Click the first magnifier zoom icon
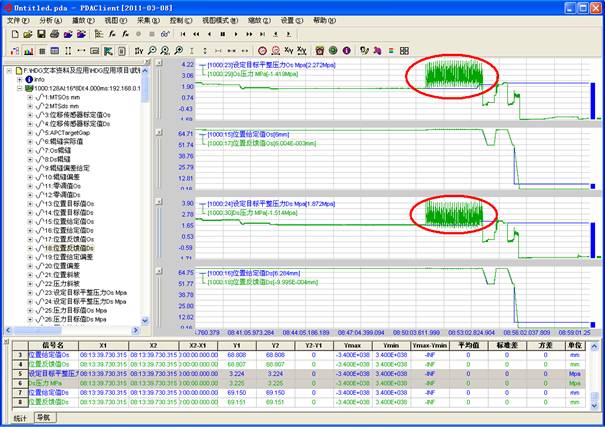The height and width of the screenshot is (427, 605). click(x=151, y=50)
